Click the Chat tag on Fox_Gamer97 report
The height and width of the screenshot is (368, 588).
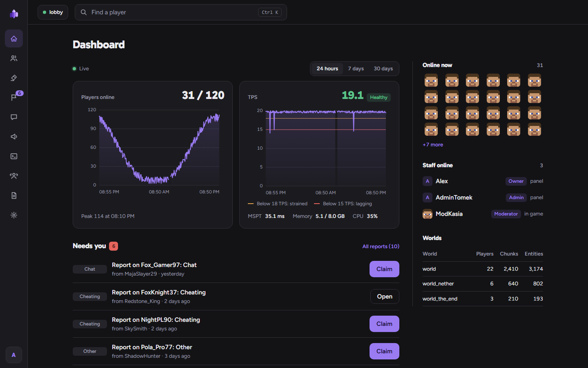(x=90, y=269)
